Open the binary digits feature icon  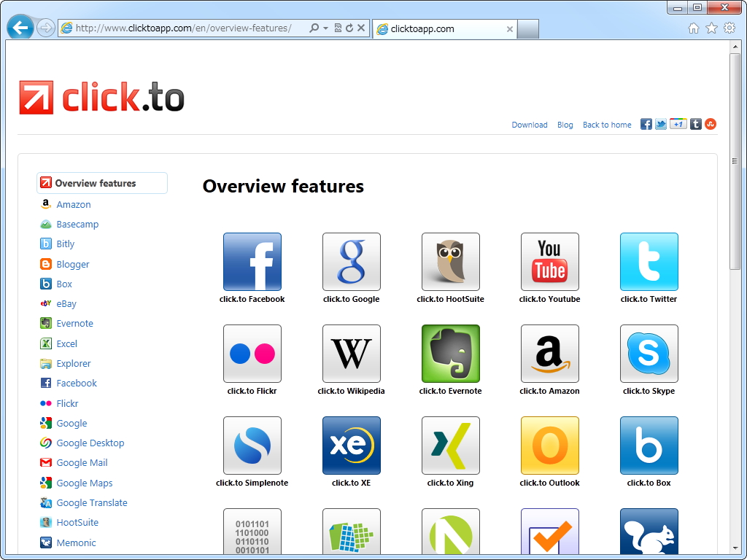point(252,532)
